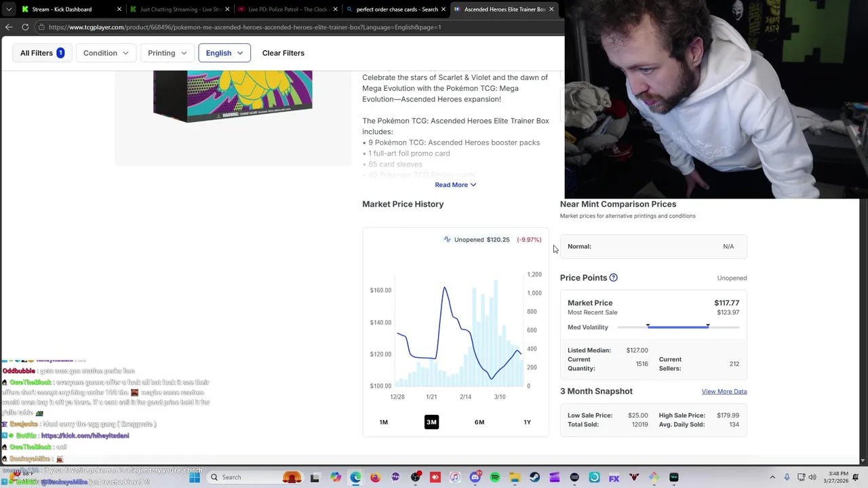Open Spotify from taskbar

pyautogui.click(x=495, y=477)
